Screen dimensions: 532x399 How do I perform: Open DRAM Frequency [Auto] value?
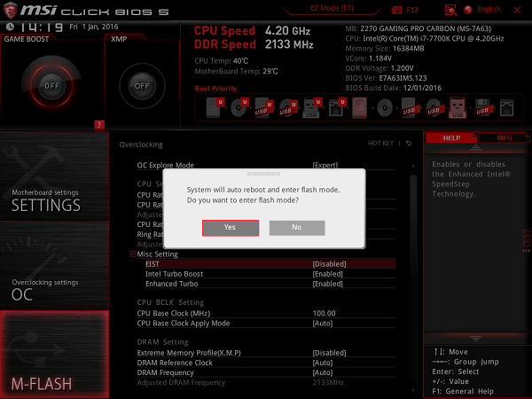tap(323, 372)
